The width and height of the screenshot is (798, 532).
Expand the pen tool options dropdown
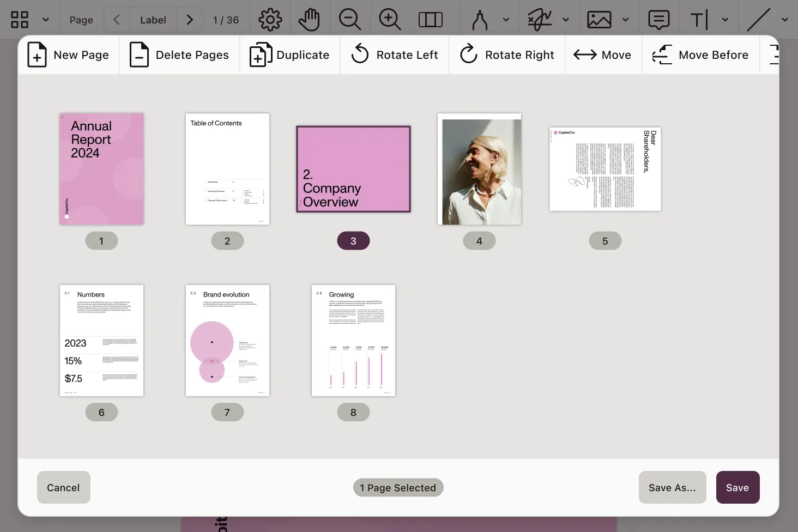click(x=506, y=19)
